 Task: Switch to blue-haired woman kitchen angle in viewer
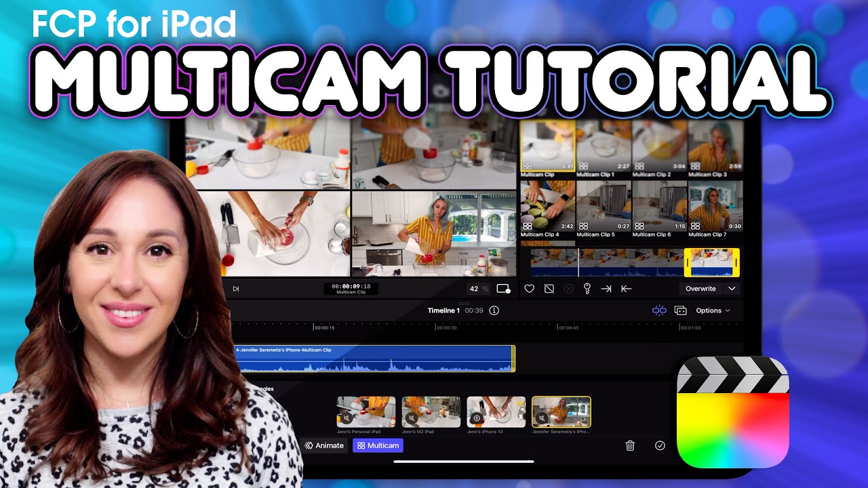click(435, 234)
